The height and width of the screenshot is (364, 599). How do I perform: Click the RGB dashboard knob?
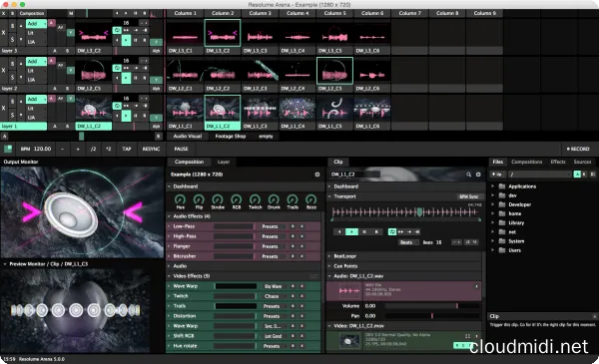tap(236, 199)
